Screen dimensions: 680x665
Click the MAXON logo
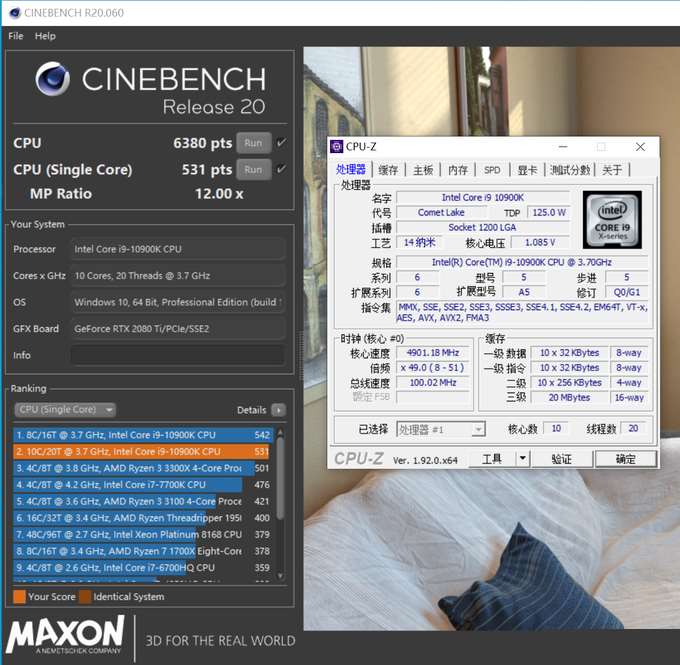point(65,634)
